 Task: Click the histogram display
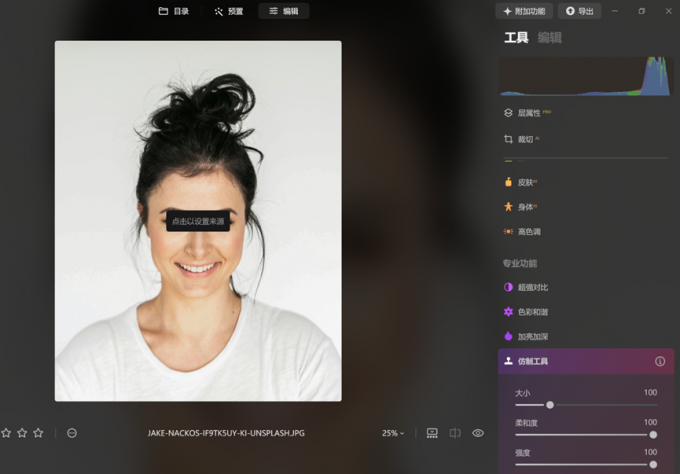[585, 76]
